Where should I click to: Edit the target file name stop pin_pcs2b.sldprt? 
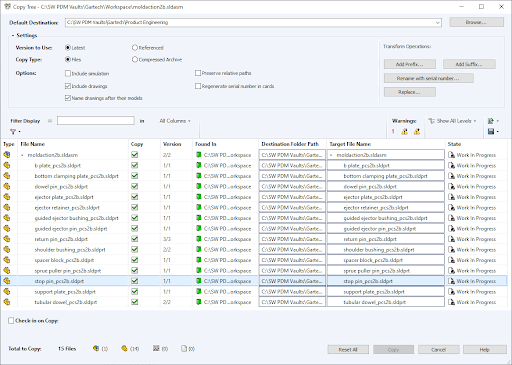point(386,281)
